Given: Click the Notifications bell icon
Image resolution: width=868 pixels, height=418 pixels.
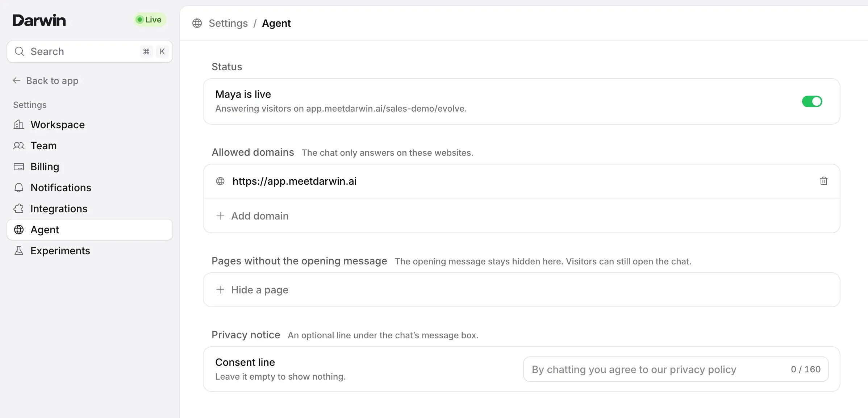Looking at the screenshot, I should pos(19,188).
